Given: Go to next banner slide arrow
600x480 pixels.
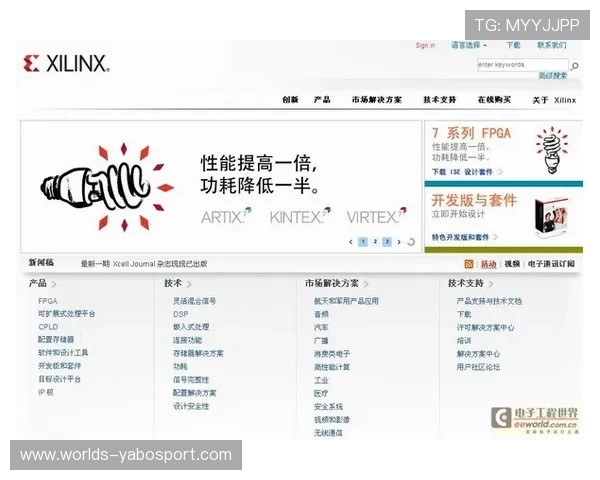Looking at the screenshot, I should 399,242.
